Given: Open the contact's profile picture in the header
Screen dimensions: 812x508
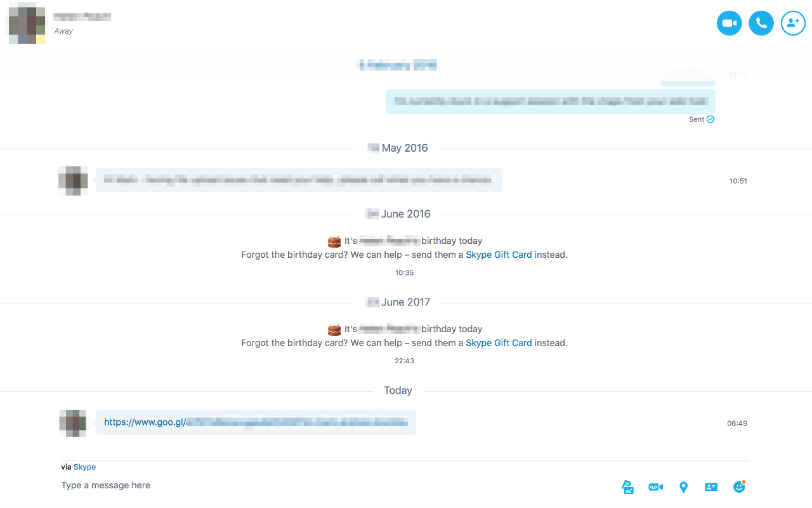Looking at the screenshot, I should 26,23.
